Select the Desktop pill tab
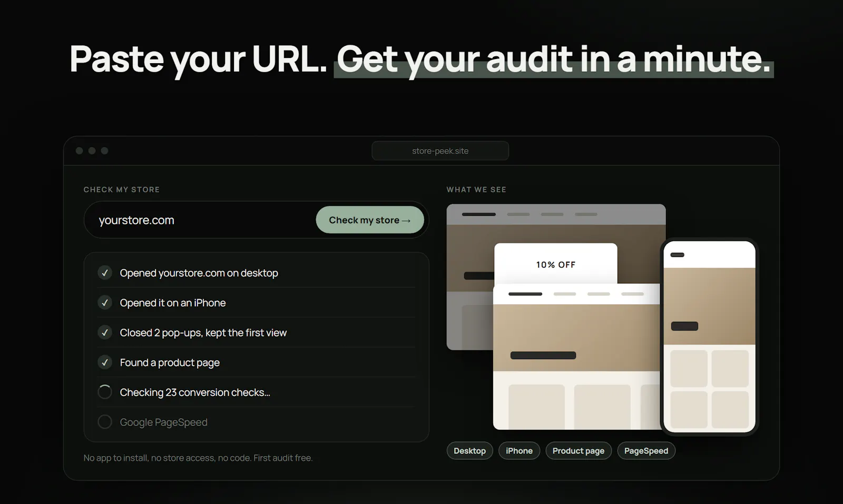This screenshot has width=843, height=504. point(469,451)
